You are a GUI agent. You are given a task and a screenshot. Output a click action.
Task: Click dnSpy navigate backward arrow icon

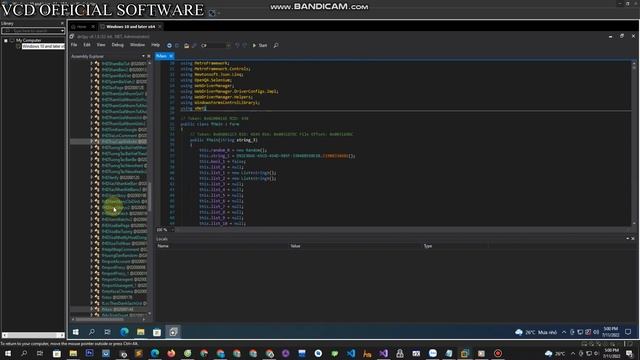pos(169,45)
